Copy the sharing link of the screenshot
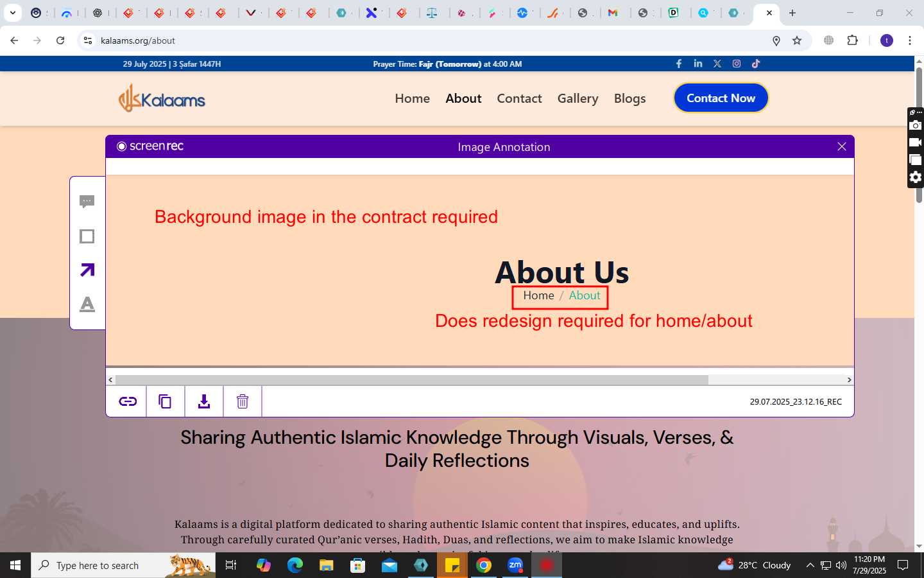924x578 pixels. [x=128, y=401]
